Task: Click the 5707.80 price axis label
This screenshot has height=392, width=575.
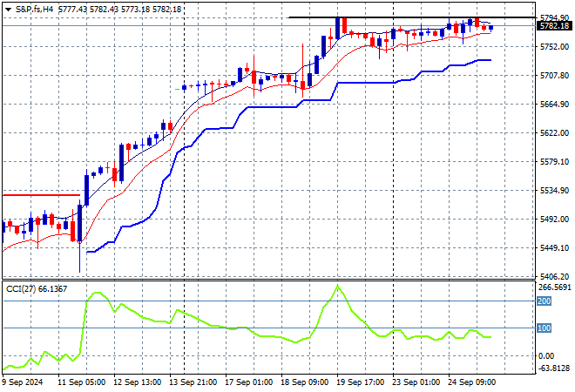Action: (554, 76)
